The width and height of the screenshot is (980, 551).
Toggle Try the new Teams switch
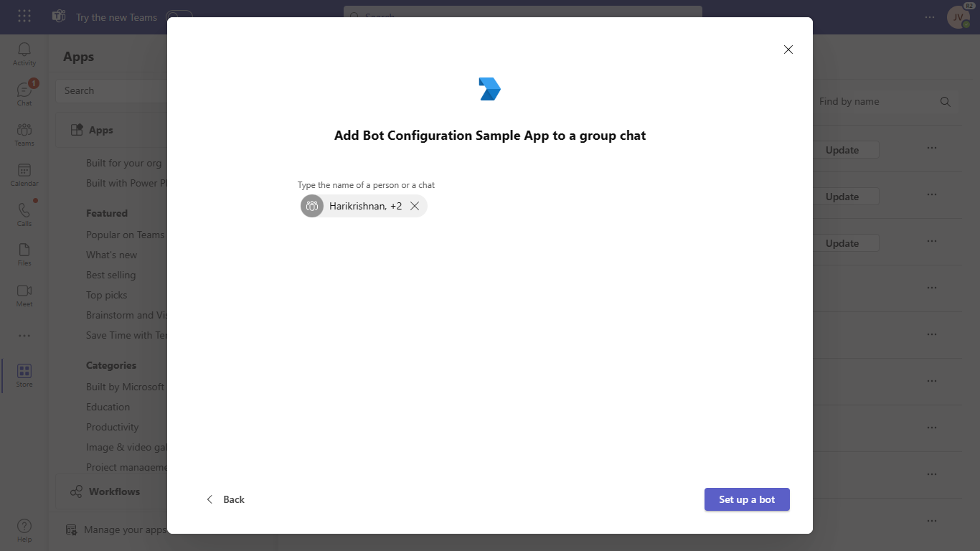click(179, 17)
